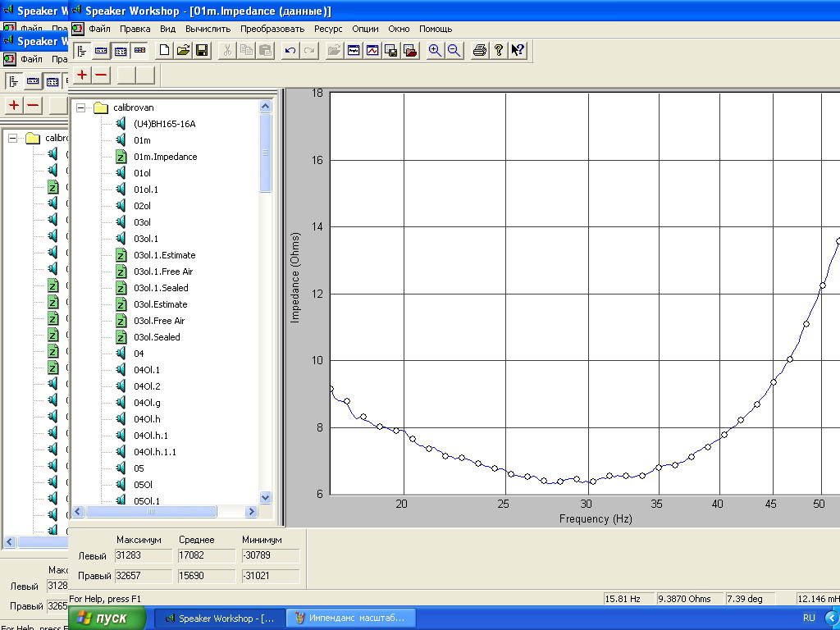Viewport: 840px width, 630px height.
Task: Click the tree panel's down scroll arrow
Action: click(x=265, y=497)
